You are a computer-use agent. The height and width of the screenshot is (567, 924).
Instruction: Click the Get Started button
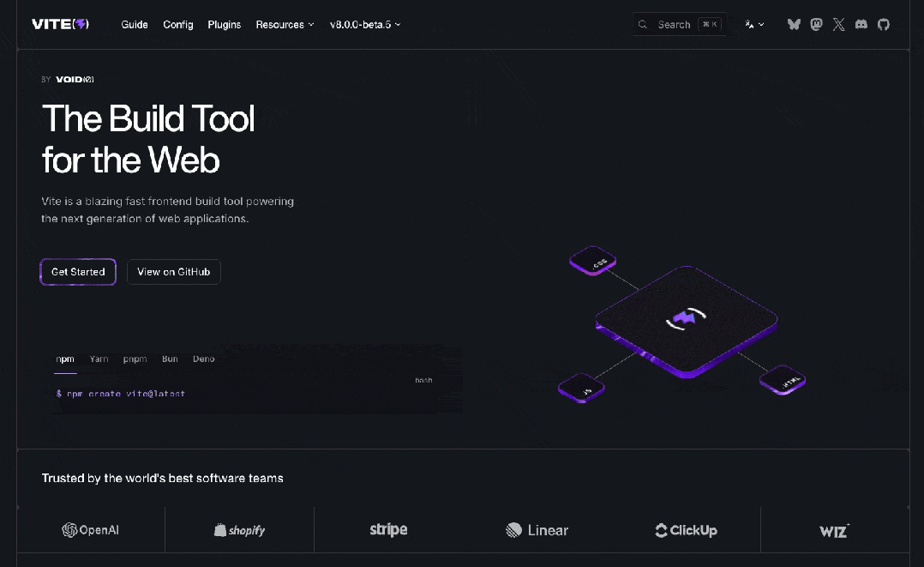point(78,272)
